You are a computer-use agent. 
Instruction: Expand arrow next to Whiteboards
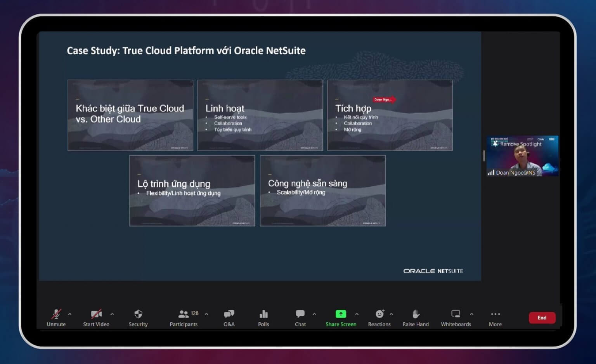point(471,314)
